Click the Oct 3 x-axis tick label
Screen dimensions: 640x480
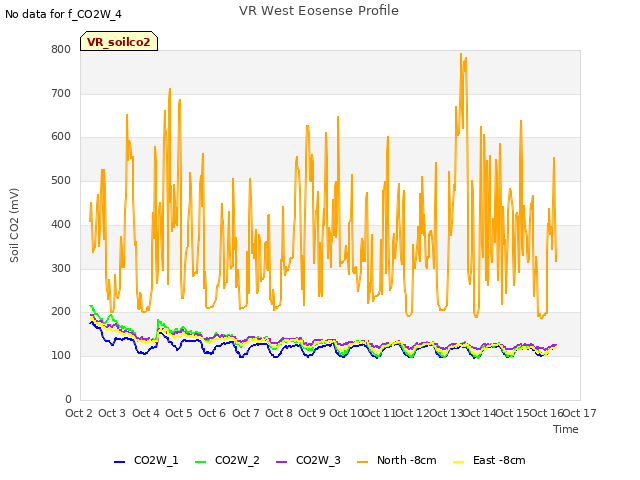(112, 413)
